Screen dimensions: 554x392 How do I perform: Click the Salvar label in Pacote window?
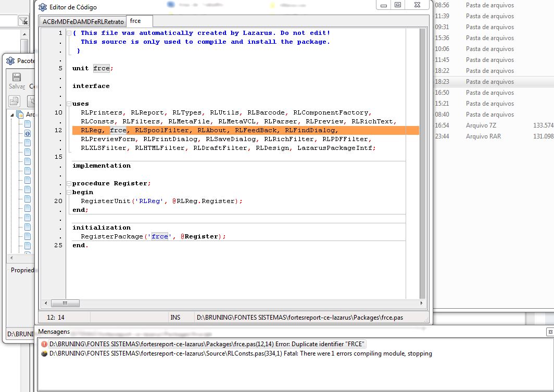(17, 86)
